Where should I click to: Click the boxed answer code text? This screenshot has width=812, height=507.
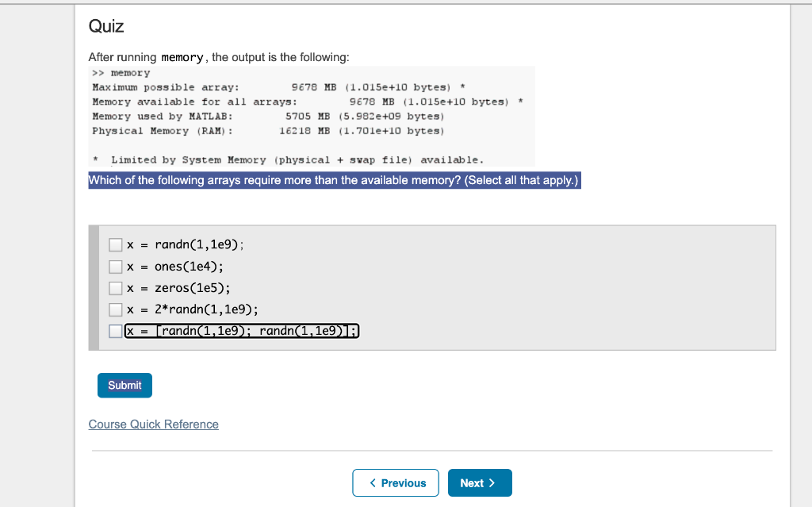point(240,330)
